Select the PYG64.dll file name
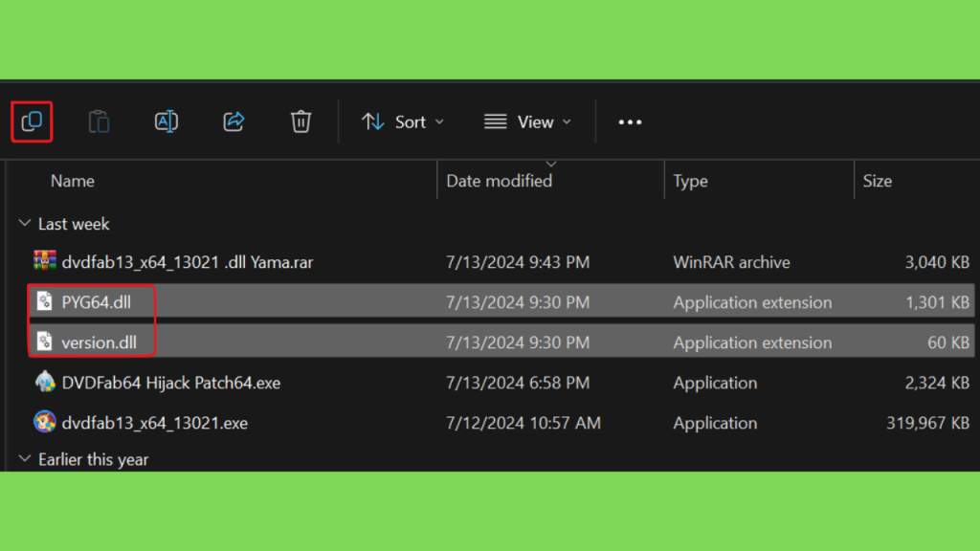 97,302
